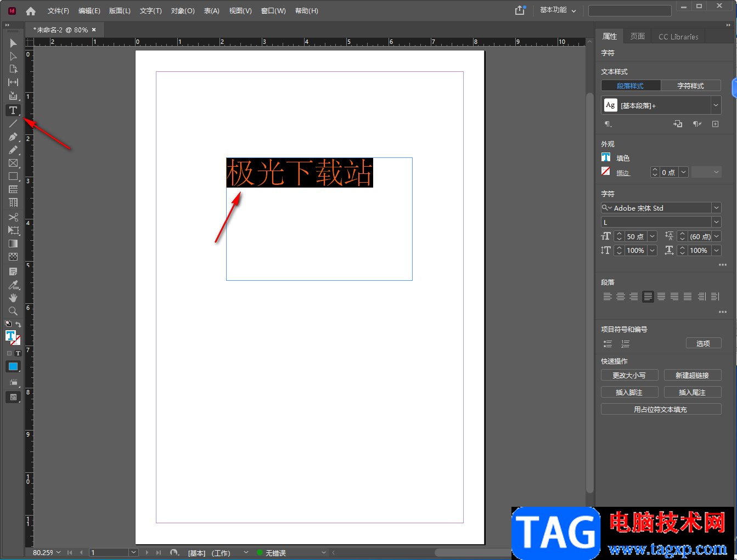
Task: Click swap fill and stroke arrow icon
Action: point(18,324)
